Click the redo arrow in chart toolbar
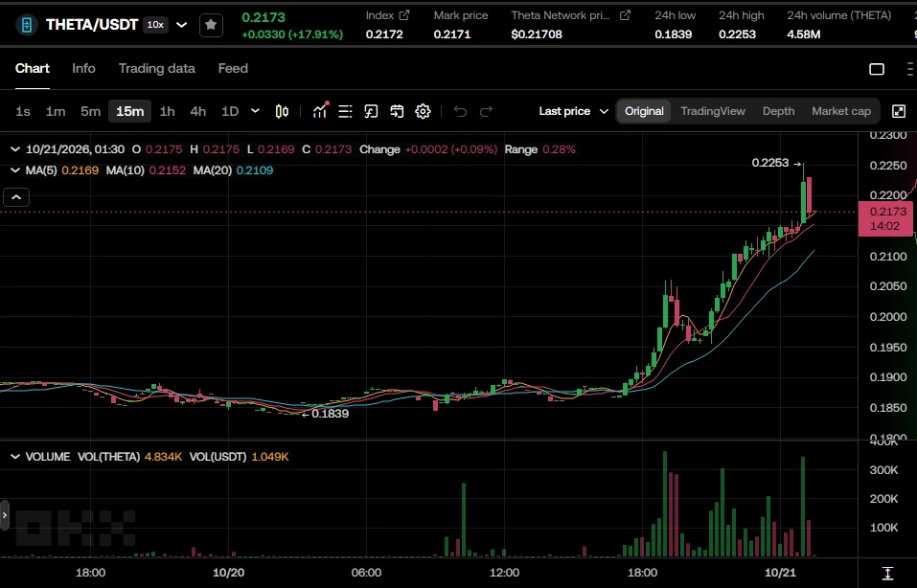Image resolution: width=917 pixels, height=588 pixels. pyautogui.click(x=486, y=111)
